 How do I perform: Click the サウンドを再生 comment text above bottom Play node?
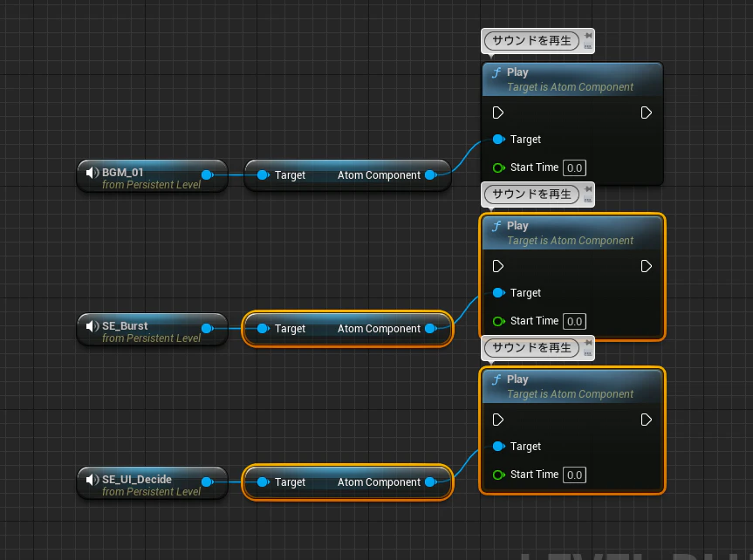[532, 348]
